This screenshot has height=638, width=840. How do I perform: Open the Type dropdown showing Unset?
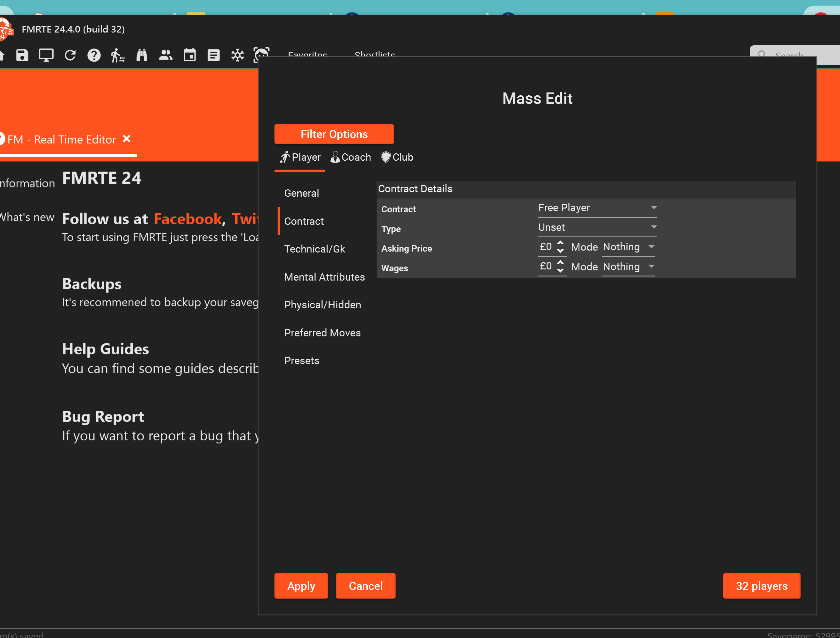click(597, 227)
